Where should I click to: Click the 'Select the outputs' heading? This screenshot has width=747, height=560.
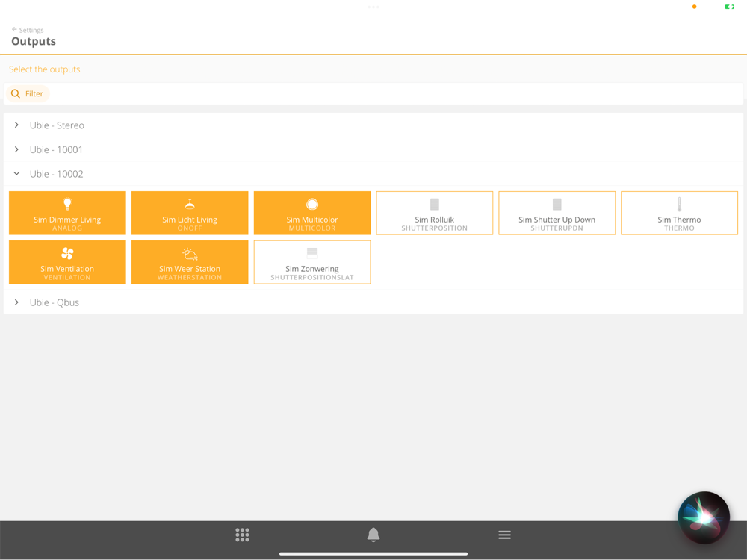coord(44,69)
